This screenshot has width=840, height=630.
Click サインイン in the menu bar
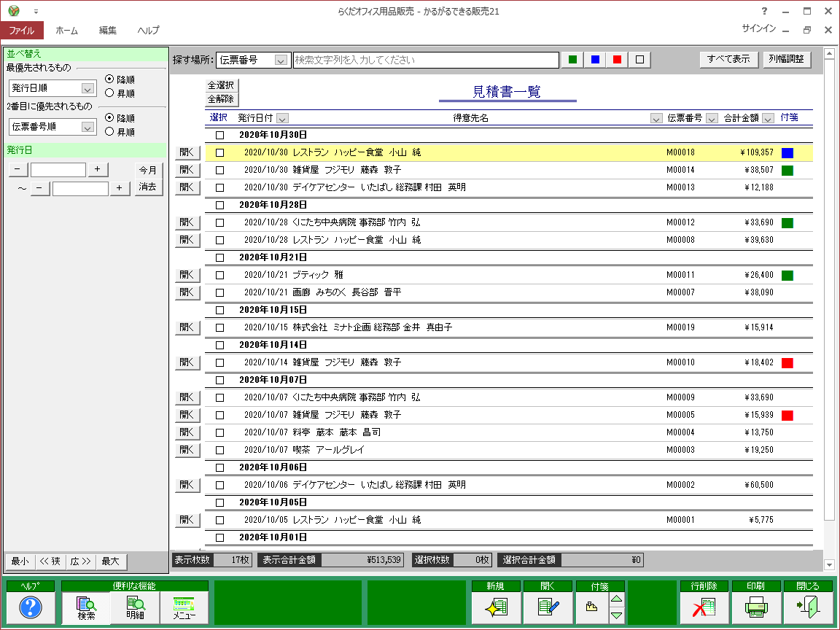(758, 28)
